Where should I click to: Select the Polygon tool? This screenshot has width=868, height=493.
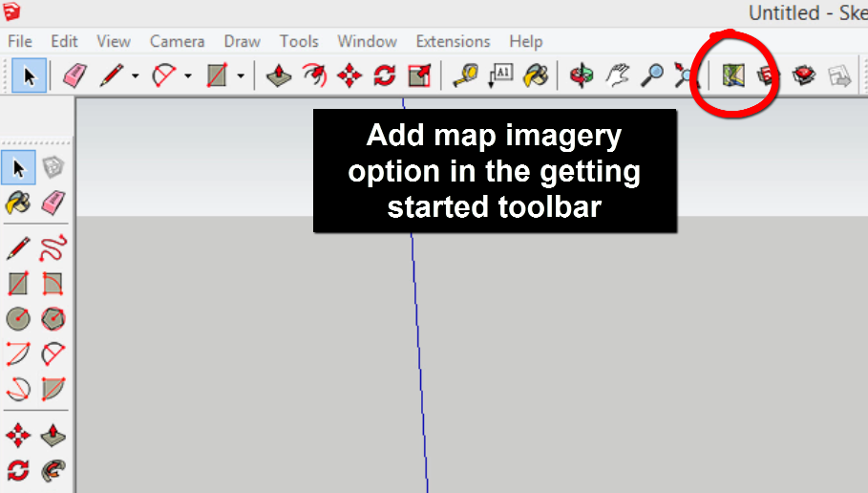53,319
